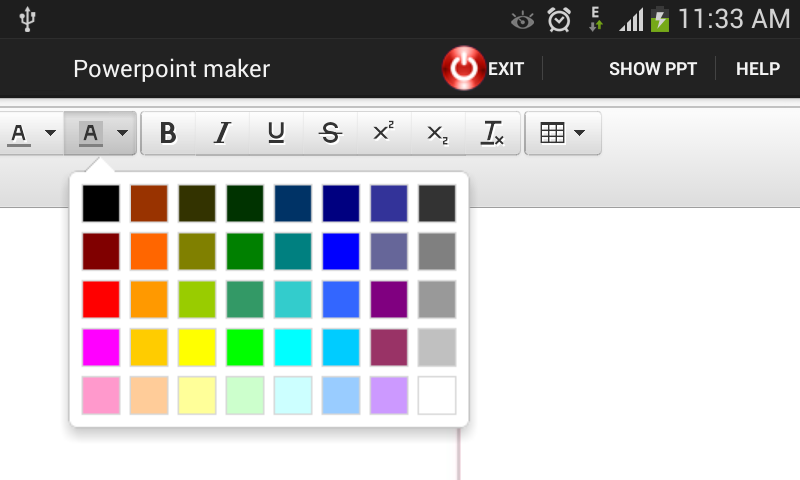Image resolution: width=800 pixels, height=480 pixels.
Task: Select the navy blue swatch
Action: 341,204
